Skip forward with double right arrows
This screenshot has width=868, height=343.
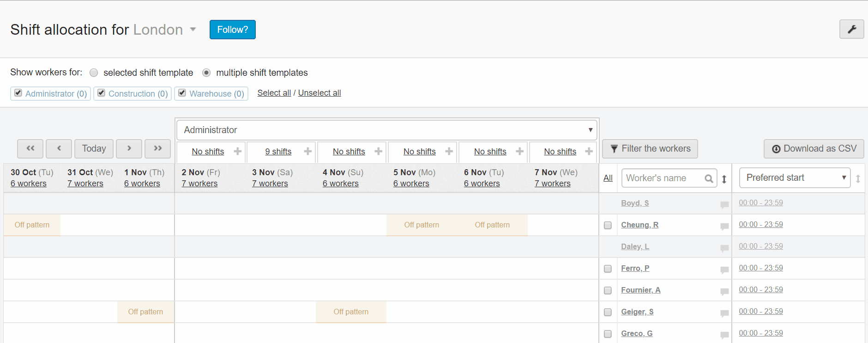point(157,148)
